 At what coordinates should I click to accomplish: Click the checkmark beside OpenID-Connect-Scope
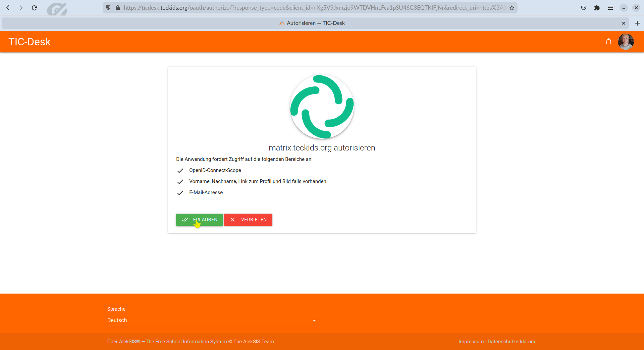180,171
